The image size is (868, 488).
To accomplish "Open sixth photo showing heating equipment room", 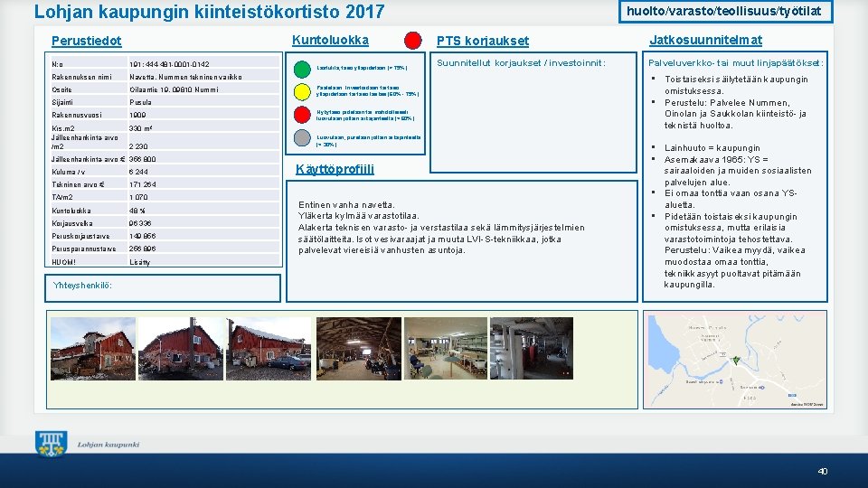I will [532, 349].
